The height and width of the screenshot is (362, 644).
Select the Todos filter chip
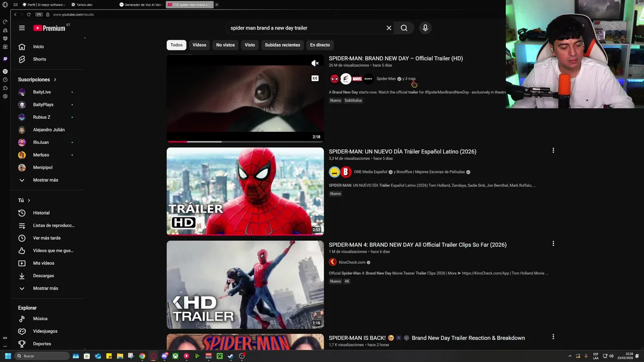177,45
